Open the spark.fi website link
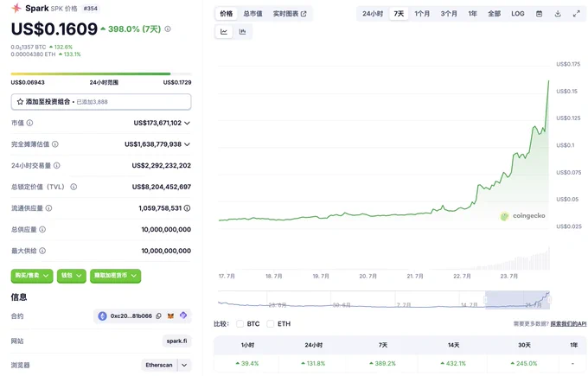The image size is (588, 376). (177, 341)
